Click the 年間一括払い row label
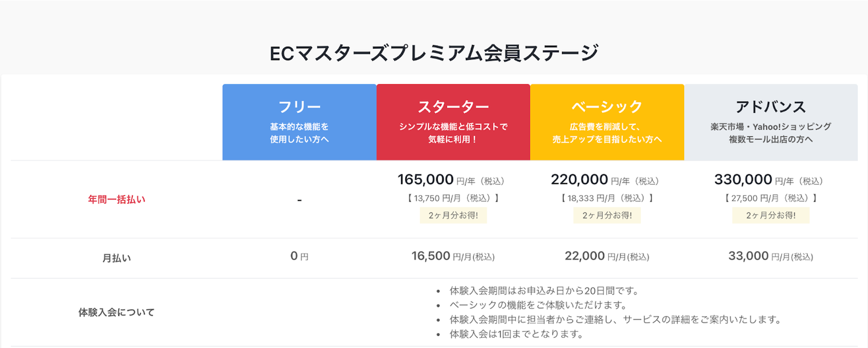 coord(116,200)
